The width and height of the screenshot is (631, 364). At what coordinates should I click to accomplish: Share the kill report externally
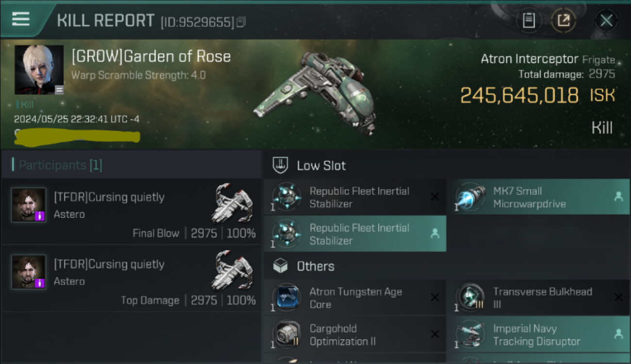click(x=564, y=20)
